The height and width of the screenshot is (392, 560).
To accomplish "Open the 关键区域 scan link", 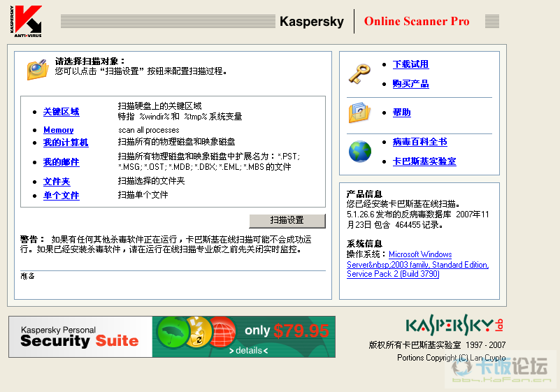I will point(61,112).
